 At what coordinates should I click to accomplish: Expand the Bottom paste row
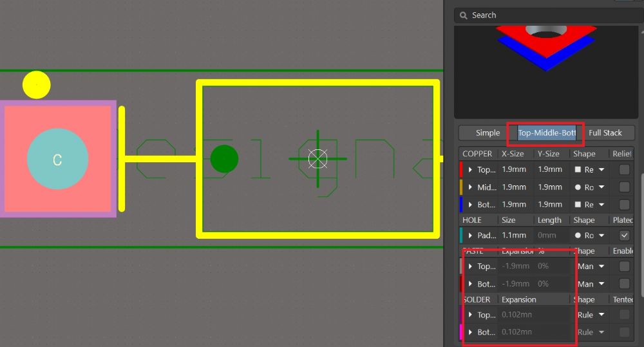[x=471, y=284]
